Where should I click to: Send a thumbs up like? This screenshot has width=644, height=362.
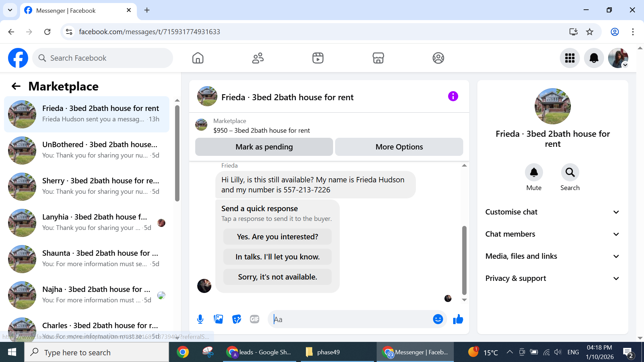(458, 319)
